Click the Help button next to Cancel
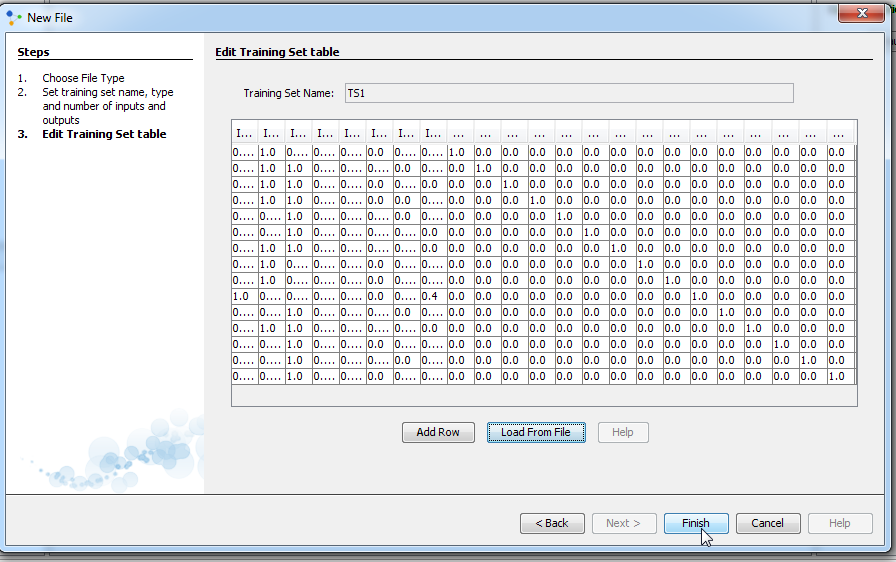896x562 pixels. coord(839,523)
